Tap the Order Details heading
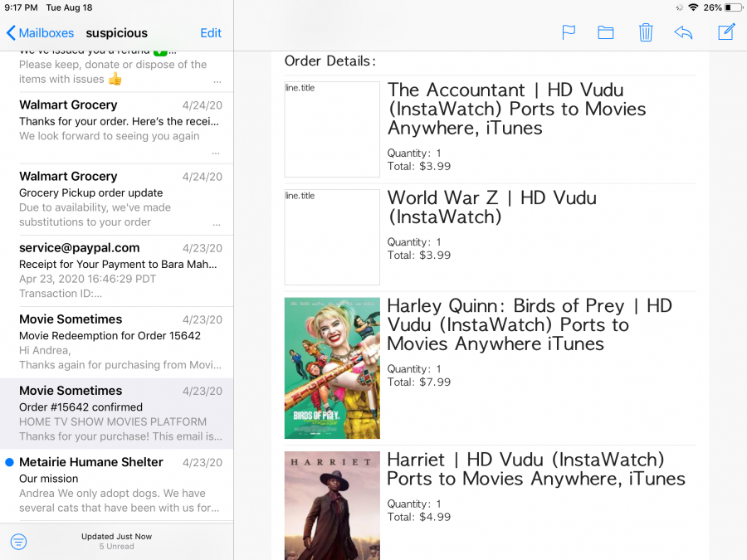 (x=330, y=61)
